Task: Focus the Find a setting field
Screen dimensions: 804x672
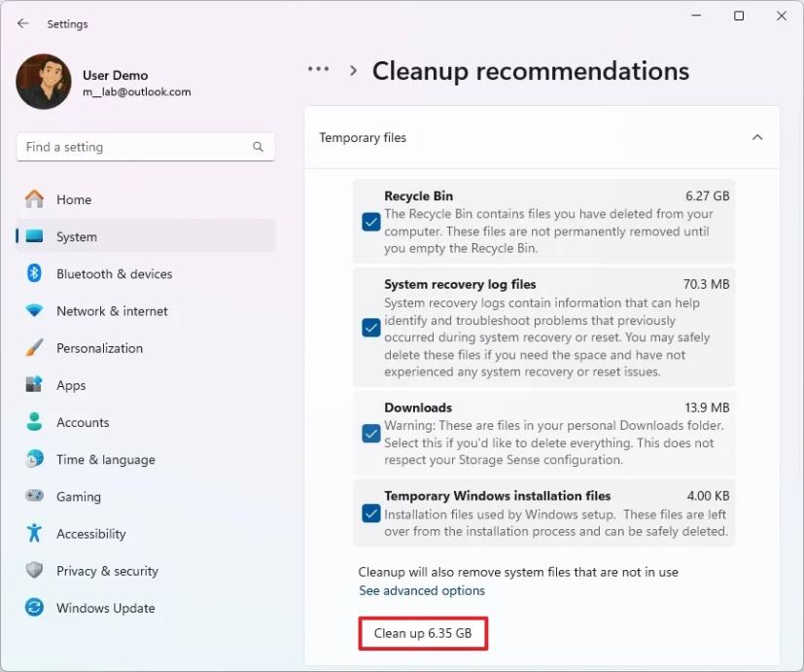Action: tap(146, 147)
